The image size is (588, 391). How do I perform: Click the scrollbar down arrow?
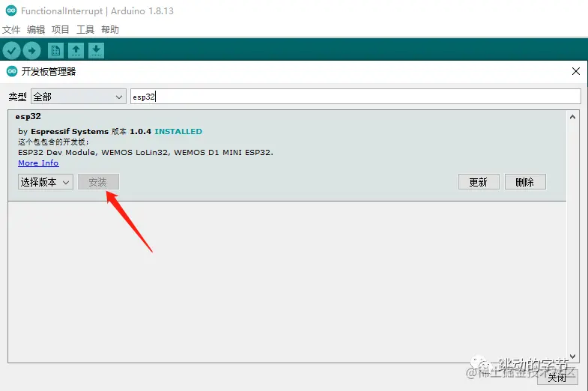pyautogui.click(x=572, y=356)
